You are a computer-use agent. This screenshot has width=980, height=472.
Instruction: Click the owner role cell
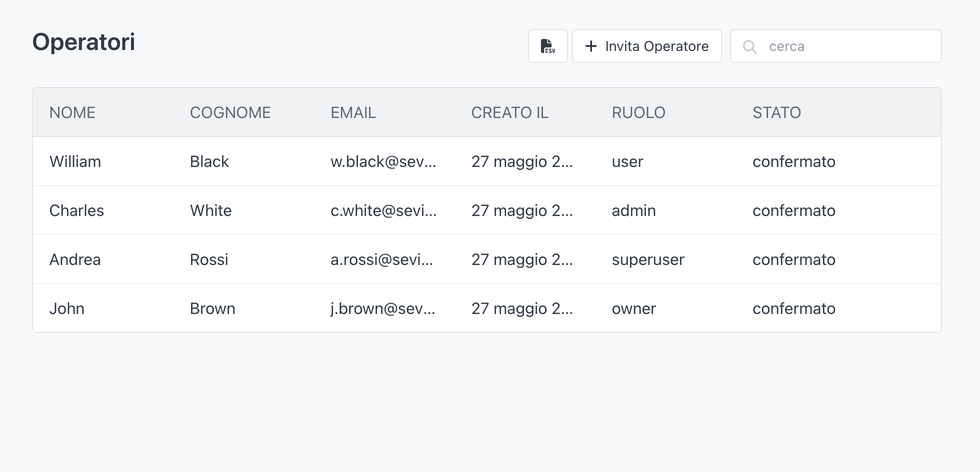[633, 308]
